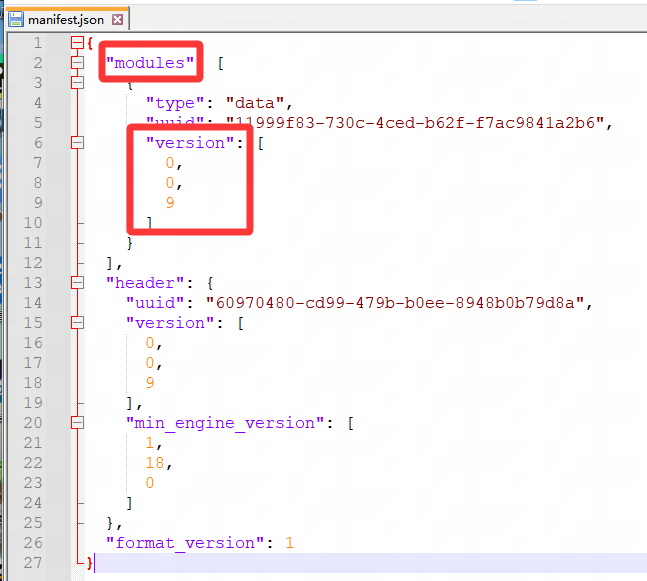Fold the header "version" array on line 15
The image size is (647, 581).
[77, 323]
